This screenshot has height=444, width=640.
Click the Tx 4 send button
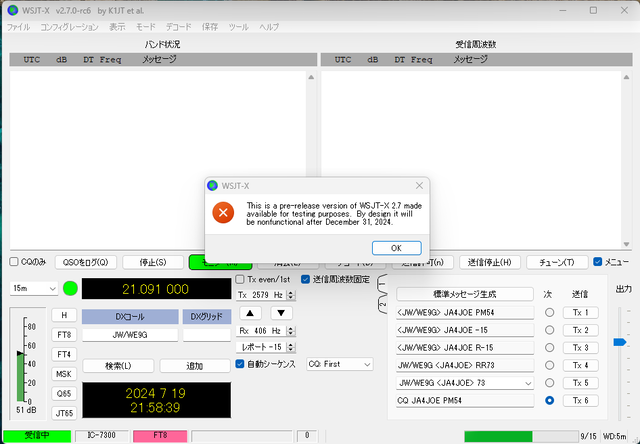[580, 365]
